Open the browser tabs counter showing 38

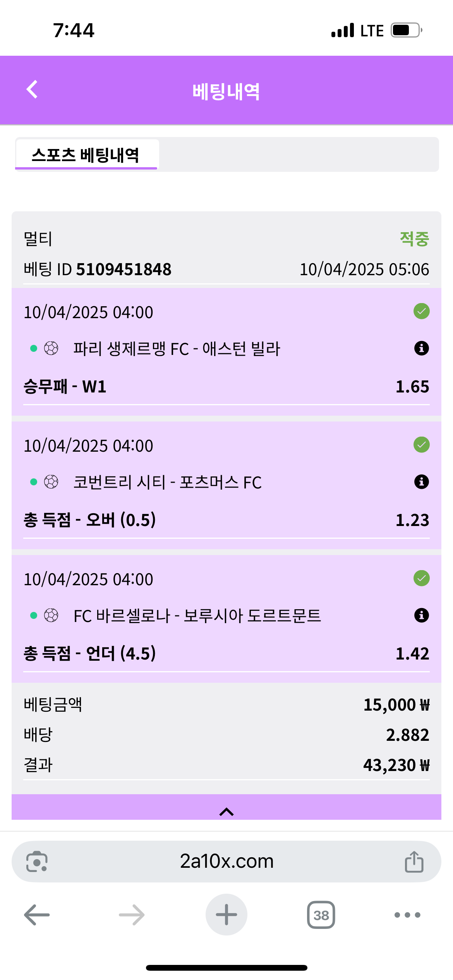pos(321,915)
